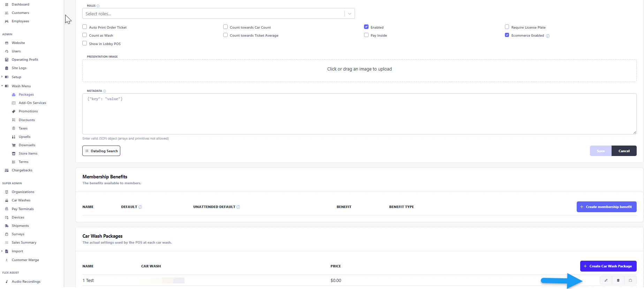Open the Select roles dropdown arrow

tap(350, 14)
